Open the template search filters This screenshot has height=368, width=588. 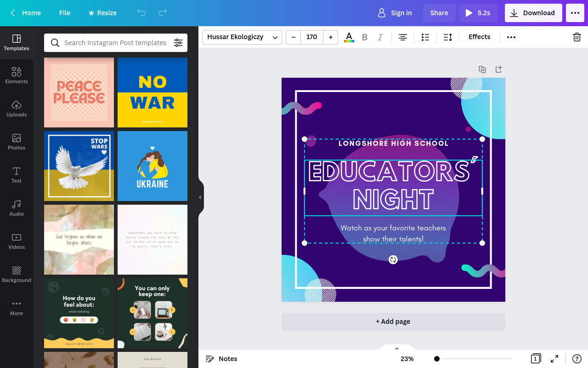click(x=178, y=43)
